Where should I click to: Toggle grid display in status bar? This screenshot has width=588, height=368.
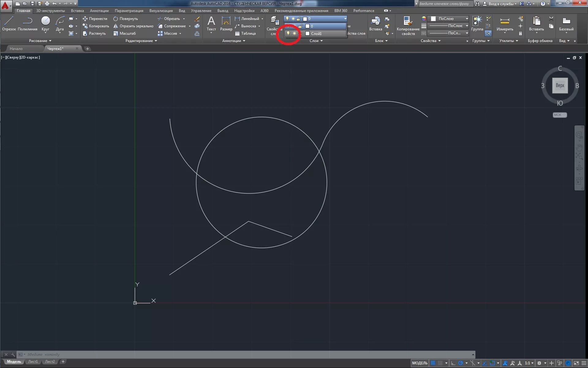coord(433,363)
